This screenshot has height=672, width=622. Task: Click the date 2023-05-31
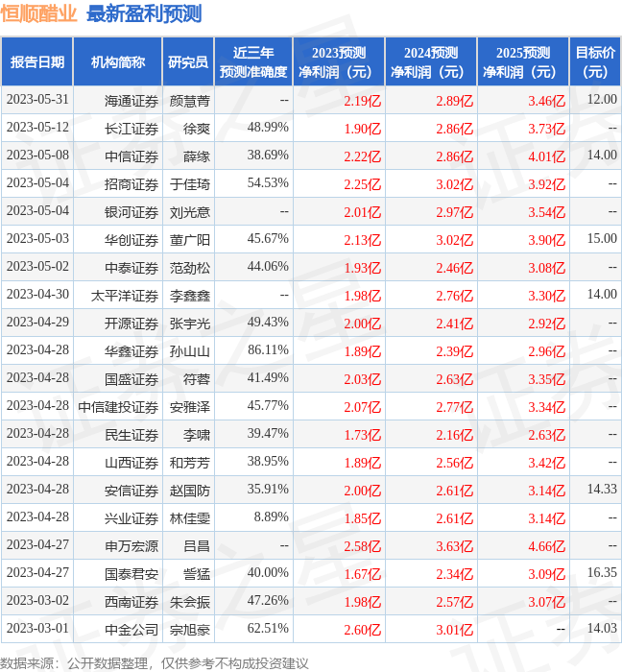[x=37, y=100]
